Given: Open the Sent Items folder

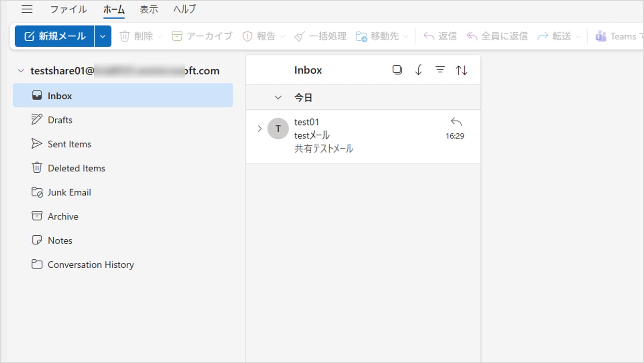Looking at the screenshot, I should point(69,144).
